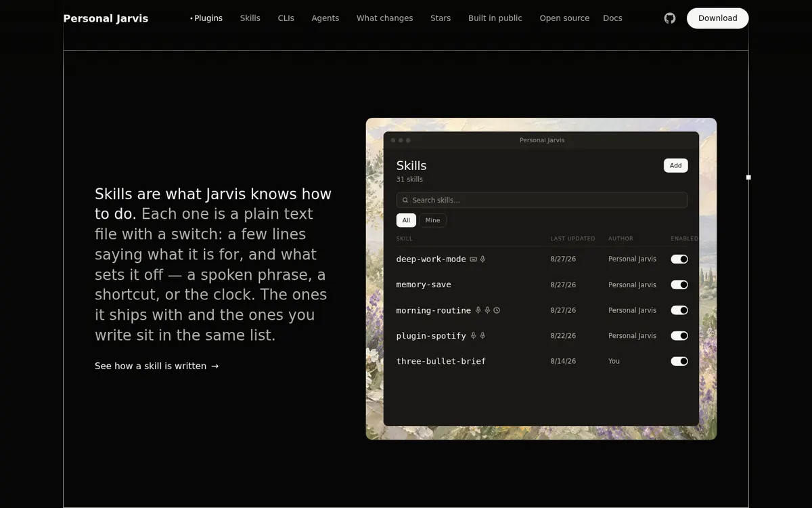Follow See how a skill is written link
Image resolution: width=812 pixels, height=508 pixels.
157,366
